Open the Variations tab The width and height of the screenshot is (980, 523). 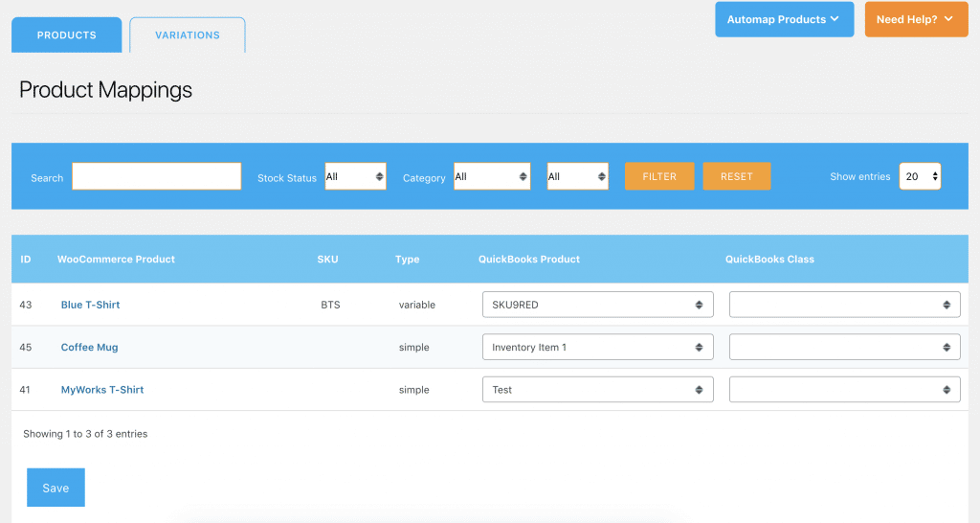pos(188,35)
